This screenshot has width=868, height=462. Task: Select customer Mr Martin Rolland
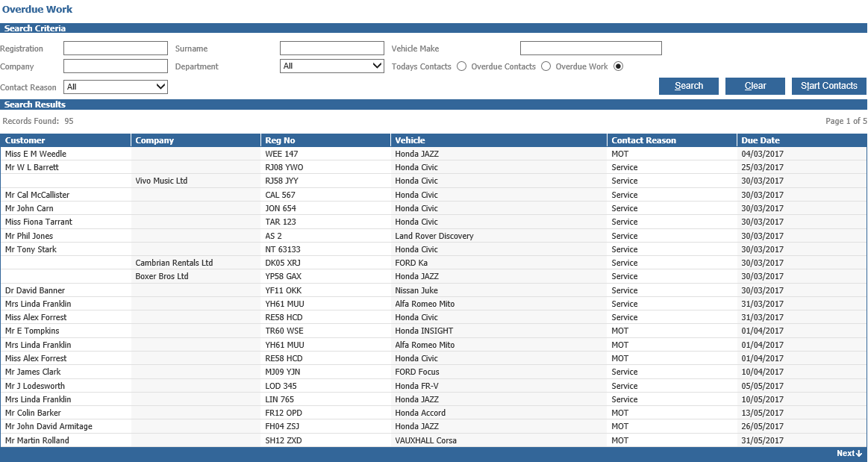pyautogui.click(x=37, y=440)
